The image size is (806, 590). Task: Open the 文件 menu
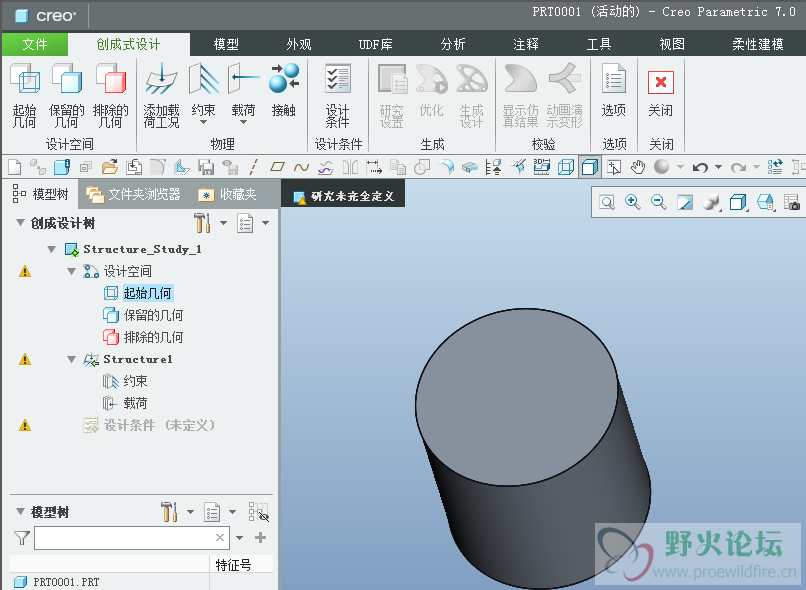point(35,44)
